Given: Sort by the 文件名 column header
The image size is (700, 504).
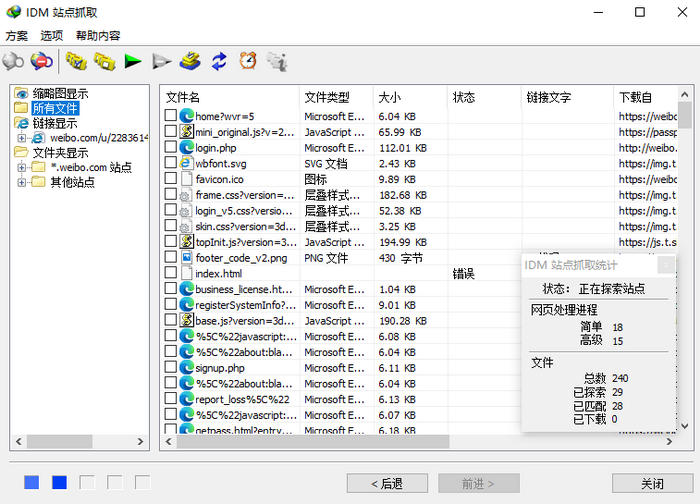Looking at the screenshot, I should pos(229,97).
